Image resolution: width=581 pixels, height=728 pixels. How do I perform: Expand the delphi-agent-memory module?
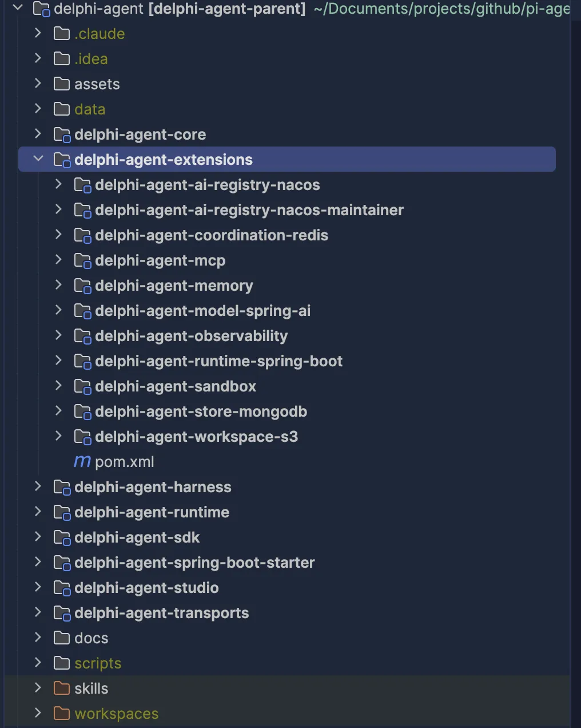[58, 285]
